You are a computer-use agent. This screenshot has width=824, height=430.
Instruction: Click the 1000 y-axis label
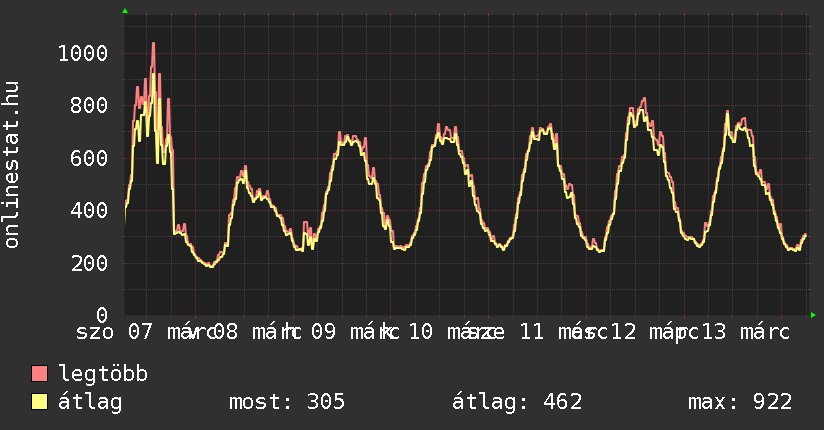click(x=82, y=53)
